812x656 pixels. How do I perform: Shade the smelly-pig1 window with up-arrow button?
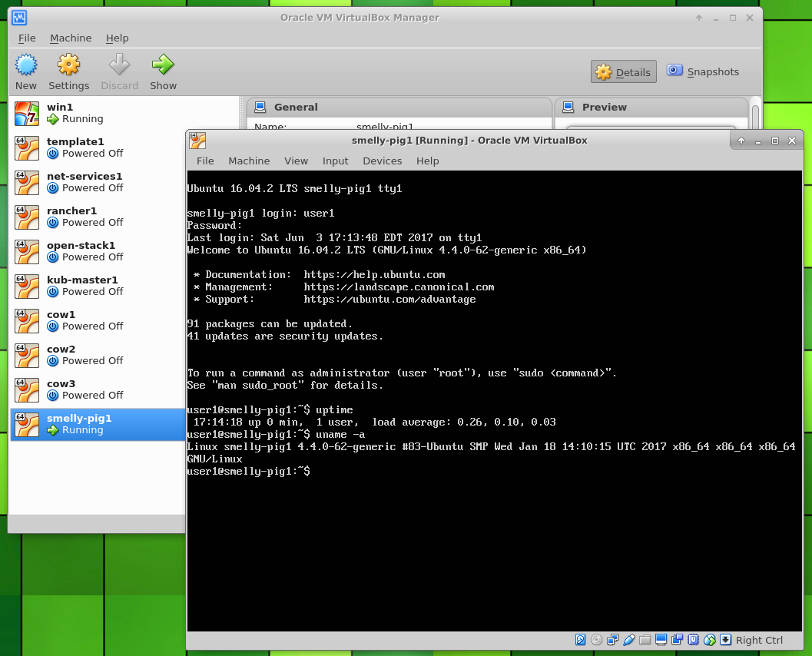coord(741,141)
